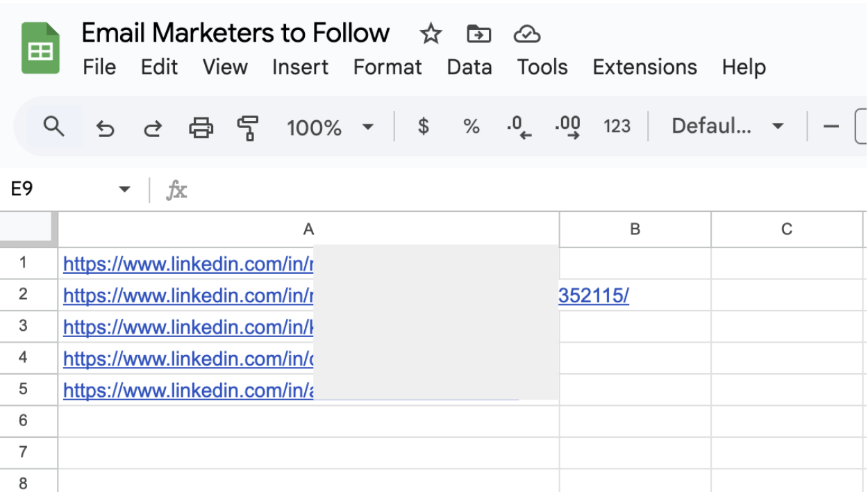Open the Tools menu
868x499 pixels.
pos(542,67)
